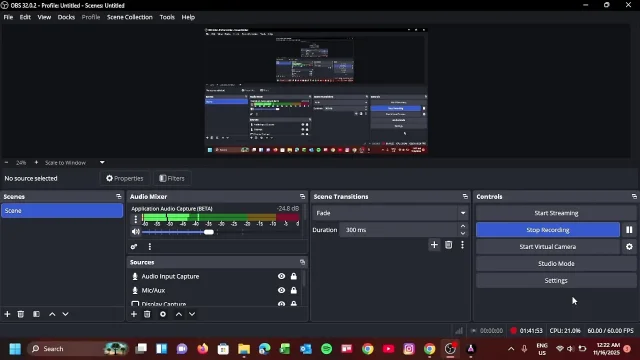Zoom out preview with minus icon
The image size is (640, 360).
(6, 162)
